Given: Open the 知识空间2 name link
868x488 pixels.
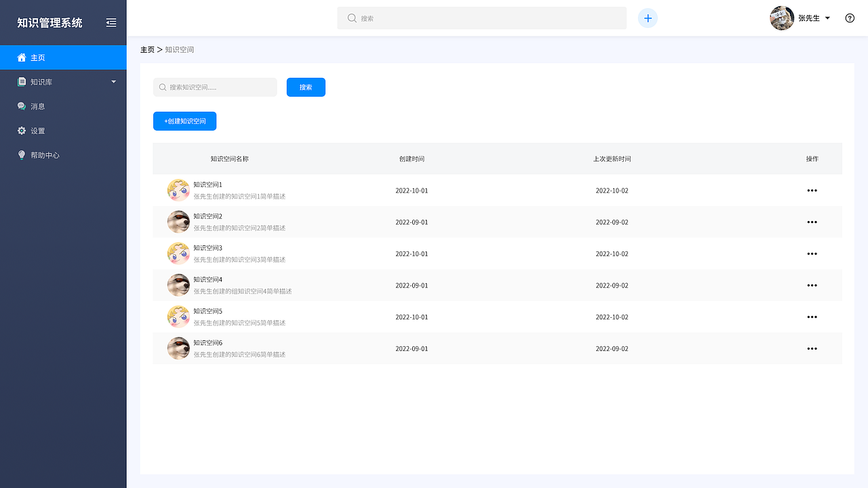Looking at the screenshot, I should point(208,216).
